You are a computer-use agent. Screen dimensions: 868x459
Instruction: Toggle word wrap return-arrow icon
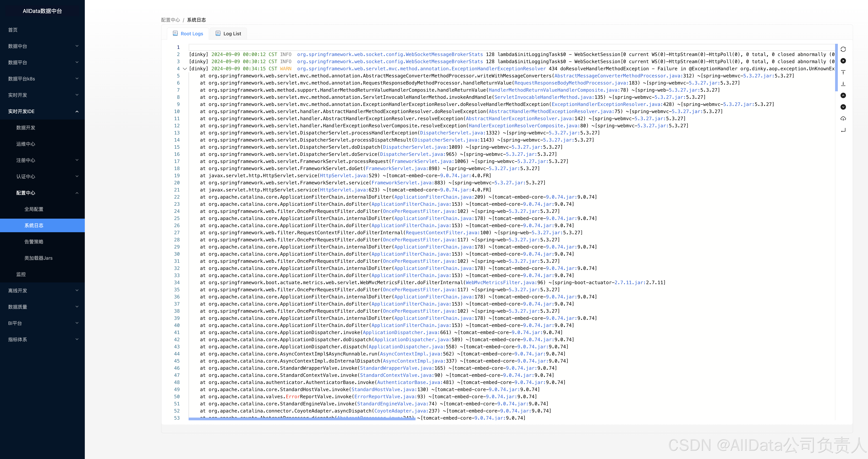point(843,130)
